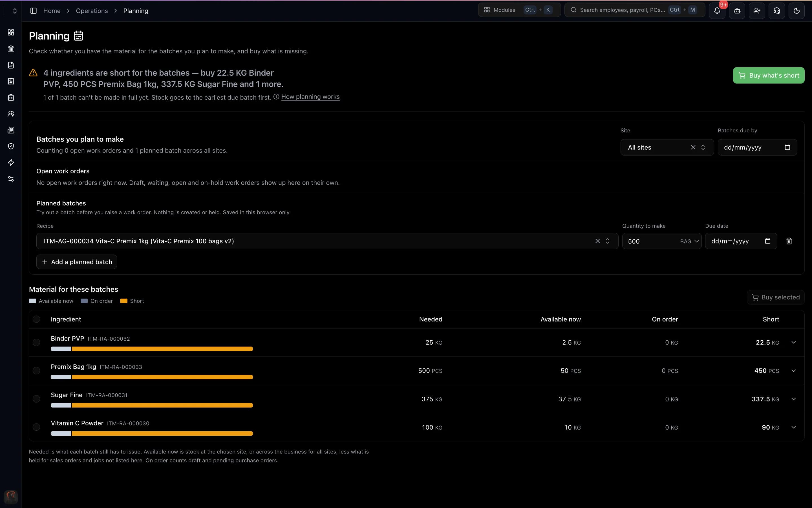Open the Recipe combo box
The height and width of the screenshot is (508, 812).
coord(327,241)
